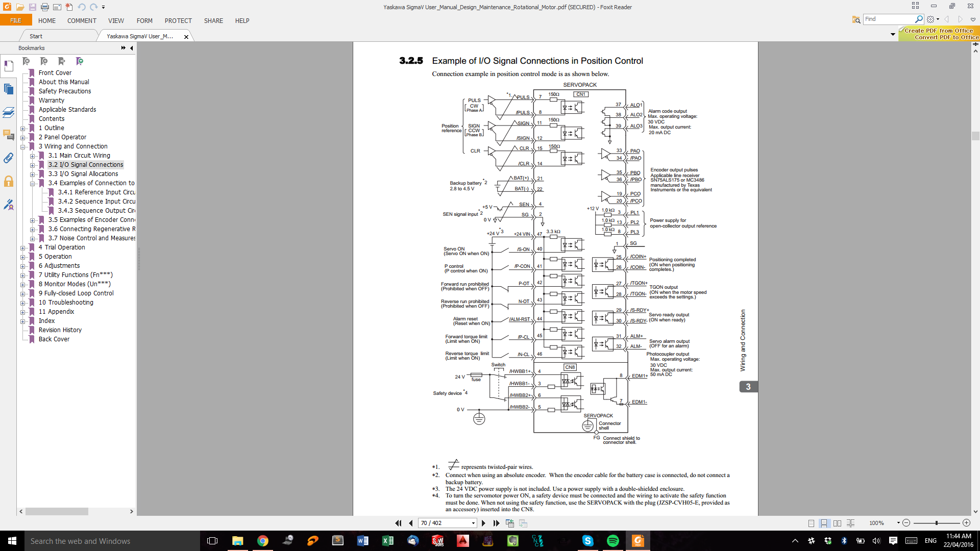Open the 10 Troubleshooting bookmark
This screenshot has width=980, height=551.
pyautogui.click(x=66, y=303)
